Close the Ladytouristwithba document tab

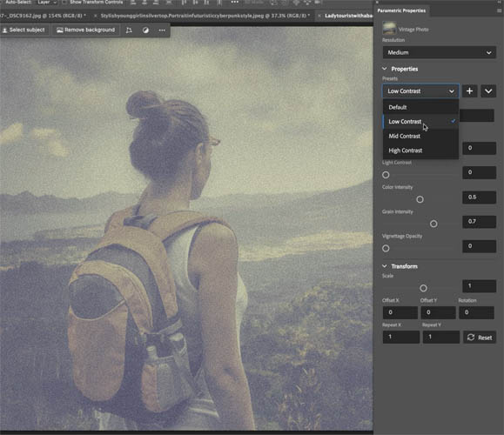click(x=319, y=16)
